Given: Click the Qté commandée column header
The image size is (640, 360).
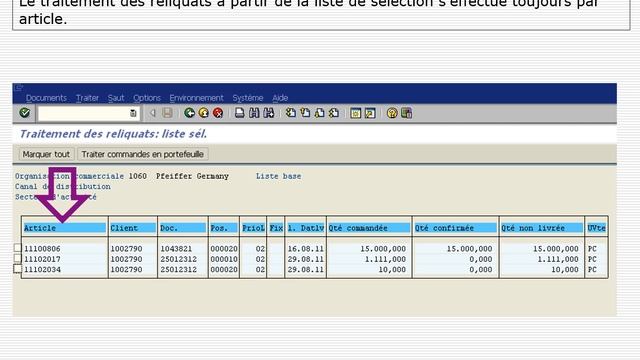Looking at the screenshot, I should click(x=369, y=228).
